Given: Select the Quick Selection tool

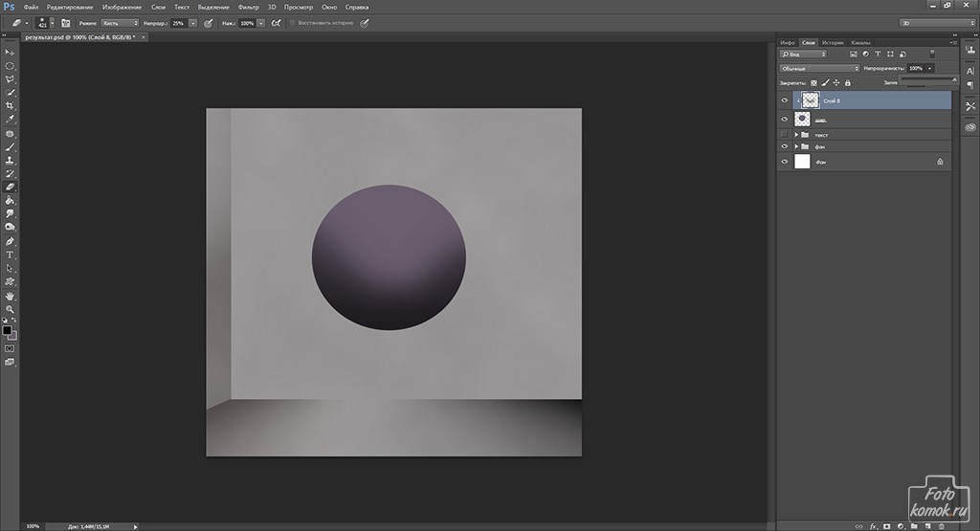Looking at the screenshot, I should pyautogui.click(x=10, y=93).
